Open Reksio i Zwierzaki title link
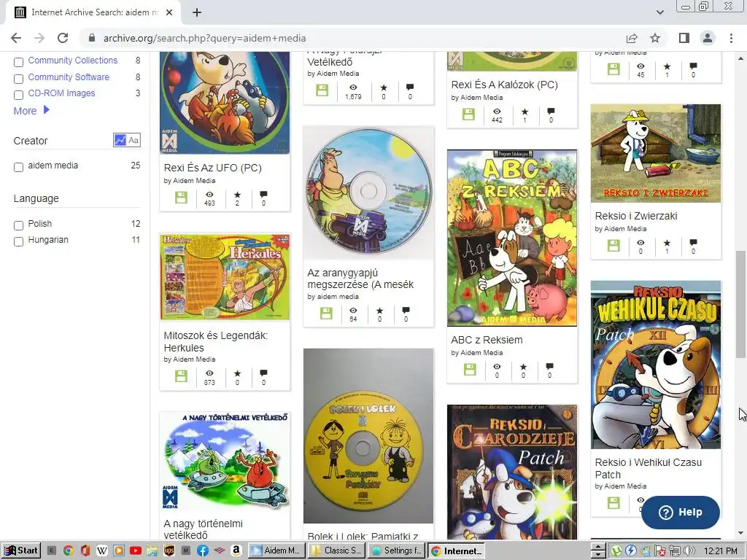Image resolution: width=747 pixels, height=560 pixels. [636, 216]
